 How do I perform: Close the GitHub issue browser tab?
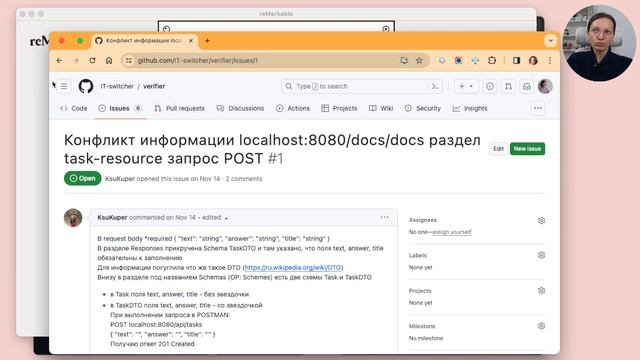[x=191, y=40]
